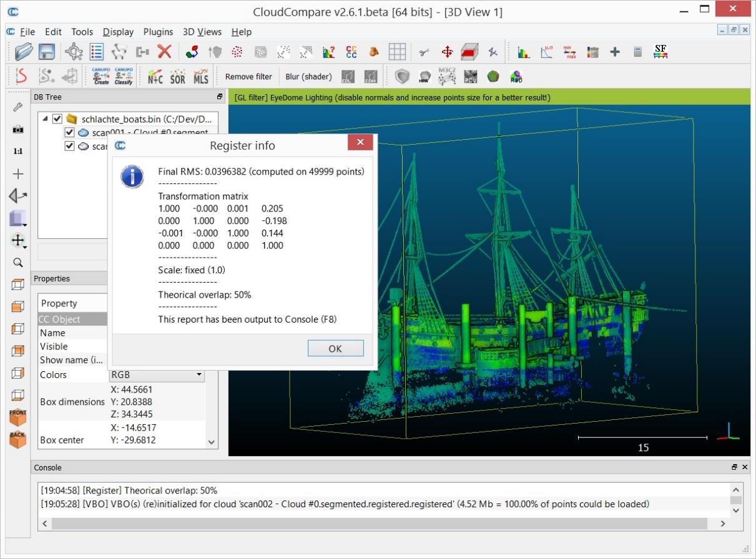This screenshot has height=559, width=756.
Task: Click the Open file folder icon
Action: pyautogui.click(x=24, y=52)
